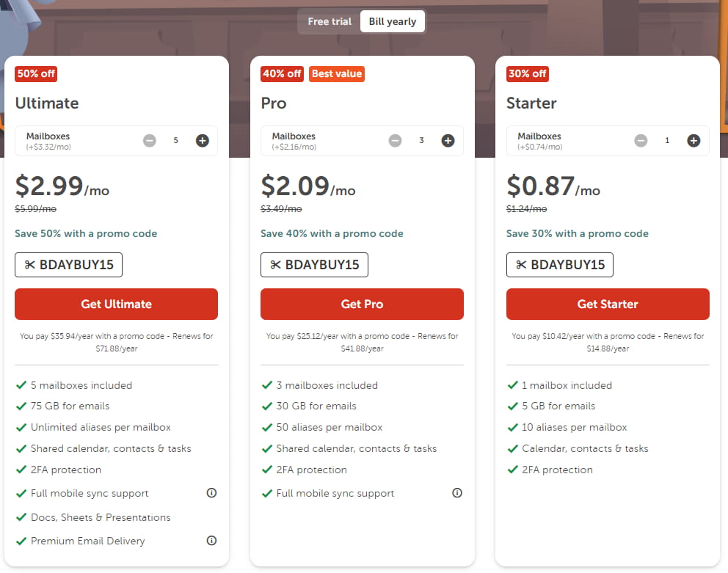The width and height of the screenshot is (728, 573).
Task: Open info icon for Ultimate's Full mobile sync
Action: click(x=211, y=493)
